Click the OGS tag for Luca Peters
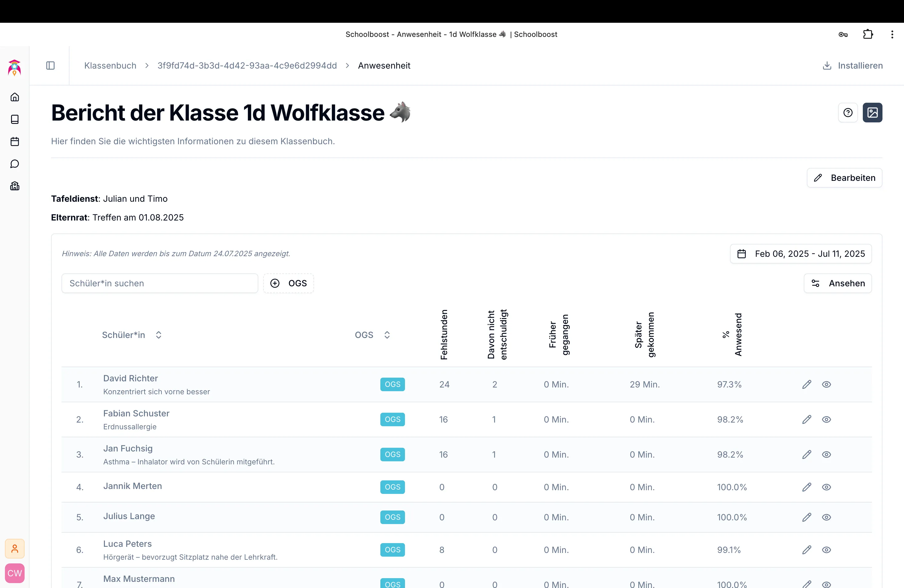This screenshot has height=588, width=904. point(392,550)
